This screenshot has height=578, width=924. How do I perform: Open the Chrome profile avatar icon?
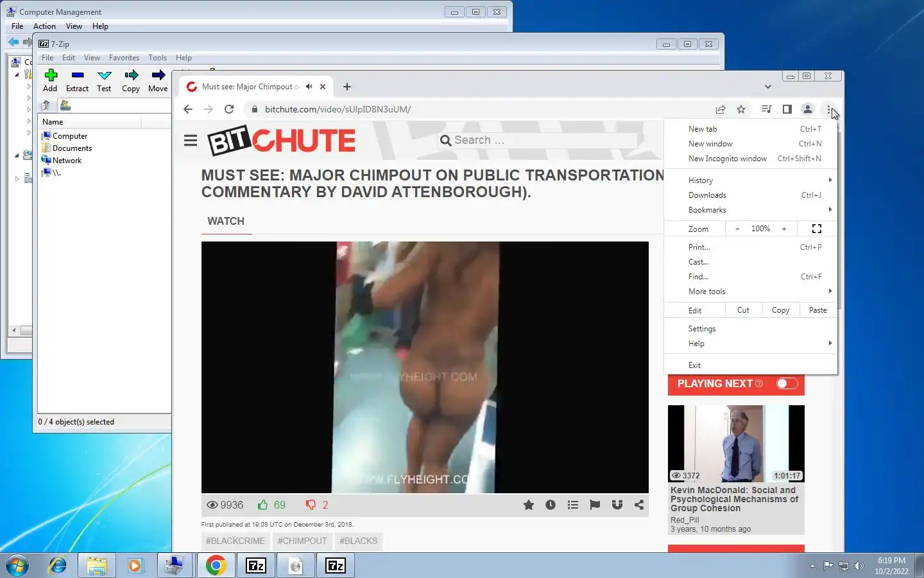[808, 109]
